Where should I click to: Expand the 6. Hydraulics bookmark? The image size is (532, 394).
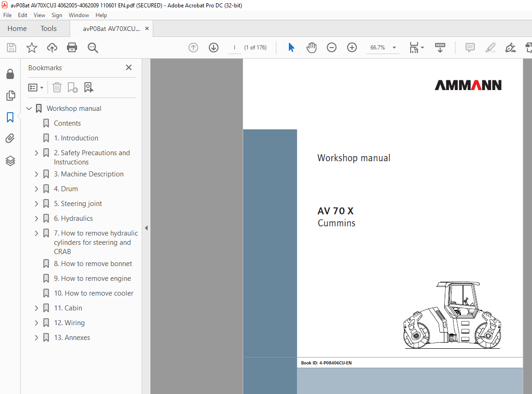[36, 218]
